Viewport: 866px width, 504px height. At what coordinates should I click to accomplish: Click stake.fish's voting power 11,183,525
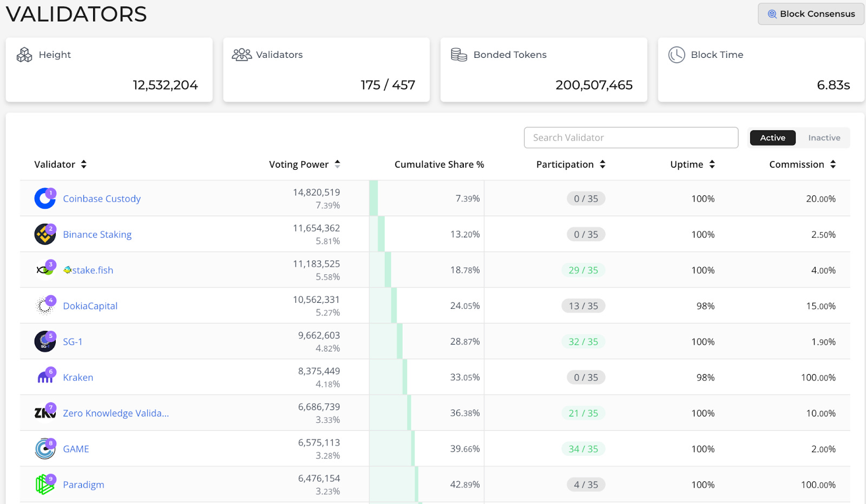[x=317, y=263]
